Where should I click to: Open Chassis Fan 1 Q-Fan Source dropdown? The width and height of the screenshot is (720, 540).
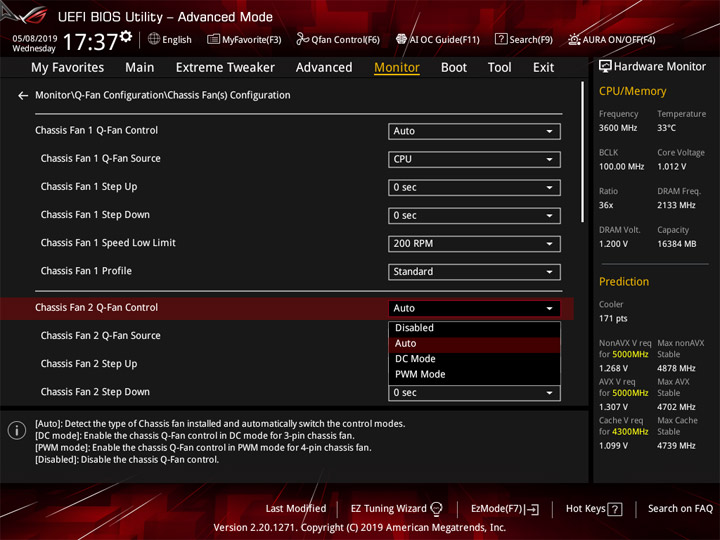(474, 159)
